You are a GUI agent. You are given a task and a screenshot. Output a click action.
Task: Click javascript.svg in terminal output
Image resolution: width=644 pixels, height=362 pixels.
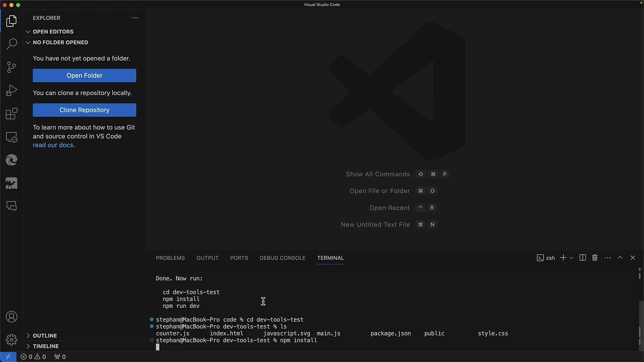tap(287, 334)
